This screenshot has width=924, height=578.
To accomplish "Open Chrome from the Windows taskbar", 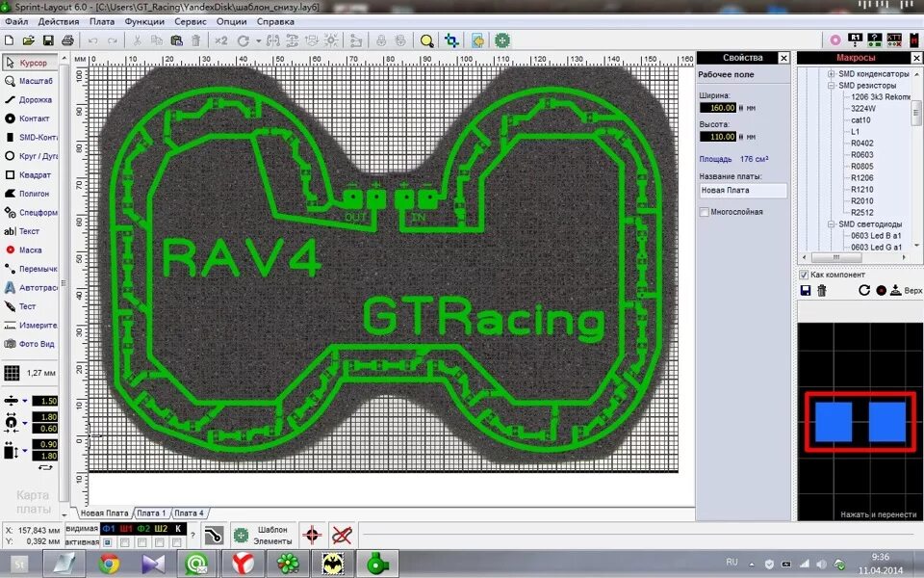I will [x=109, y=565].
